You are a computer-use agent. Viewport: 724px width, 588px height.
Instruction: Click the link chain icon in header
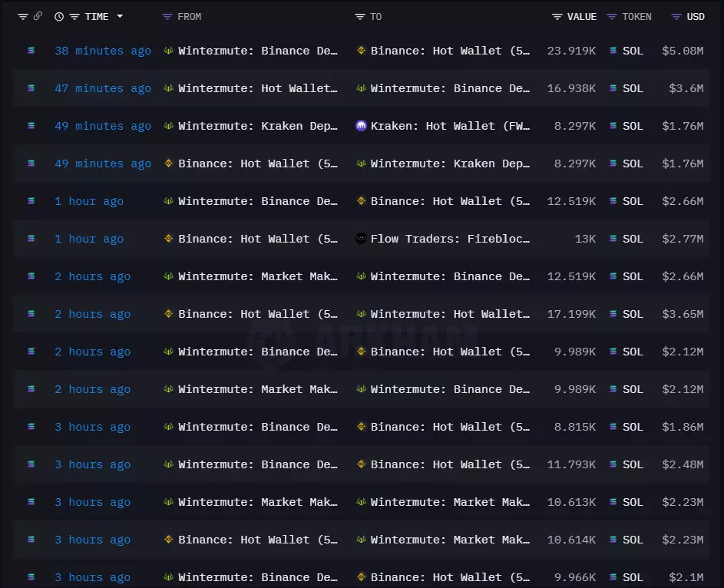tap(38, 16)
